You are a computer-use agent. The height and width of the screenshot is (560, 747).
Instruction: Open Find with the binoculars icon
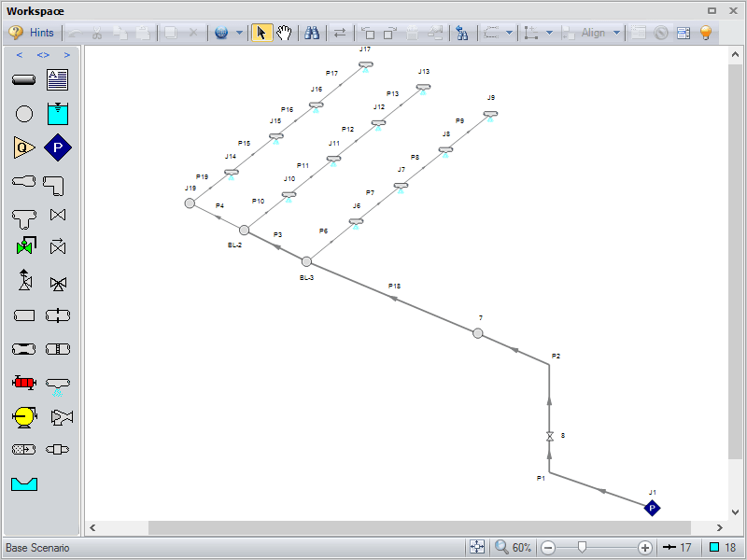[312, 33]
